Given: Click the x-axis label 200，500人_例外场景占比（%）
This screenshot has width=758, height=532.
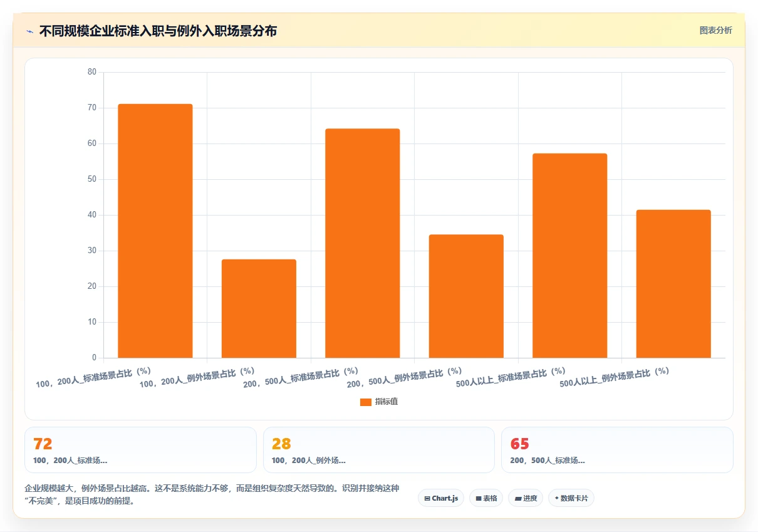Looking at the screenshot, I should tap(405, 377).
